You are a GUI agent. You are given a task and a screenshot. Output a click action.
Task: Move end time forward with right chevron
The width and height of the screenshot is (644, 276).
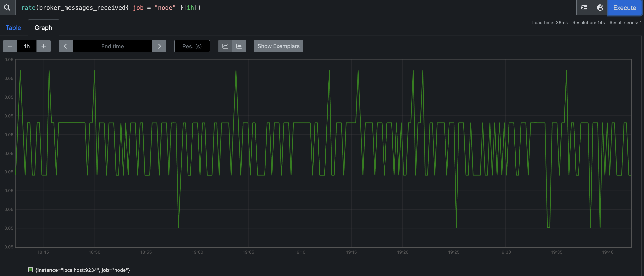click(x=159, y=46)
